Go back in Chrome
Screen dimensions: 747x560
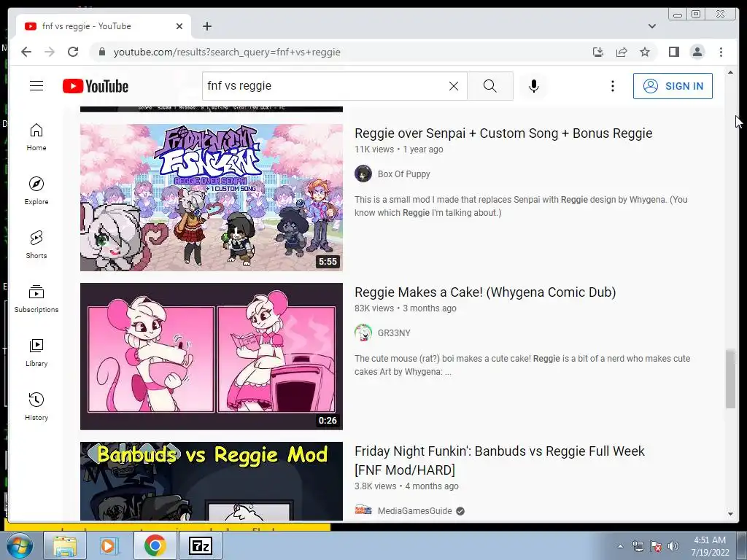pos(26,52)
